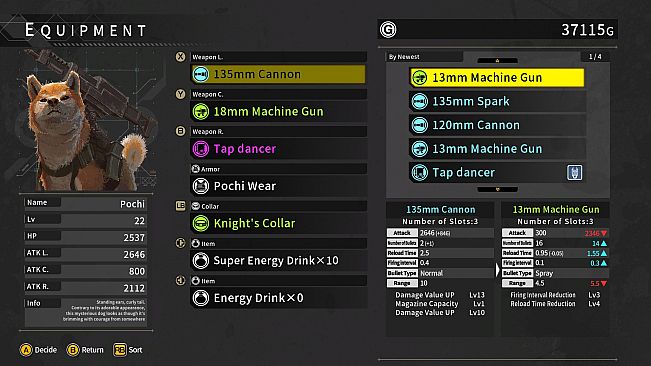Click the machine gun icon on 18mm Machine Gun

pyautogui.click(x=201, y=112)
